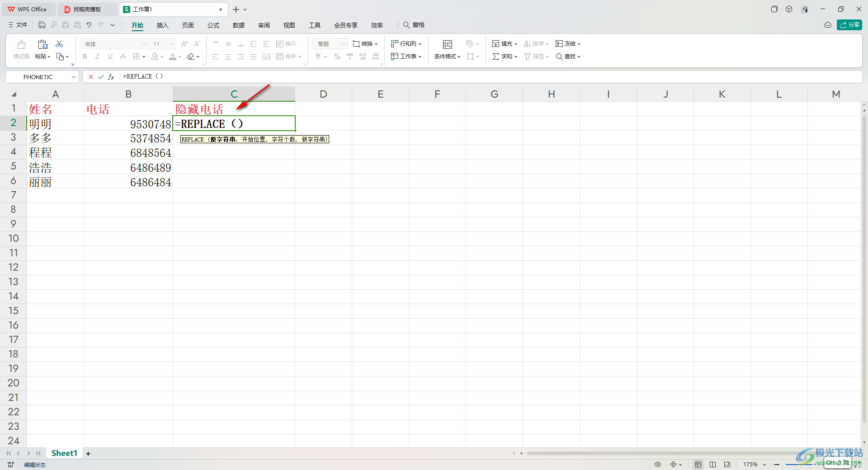
Task: Open the File (文件) menu
Action: click(18, 25)
